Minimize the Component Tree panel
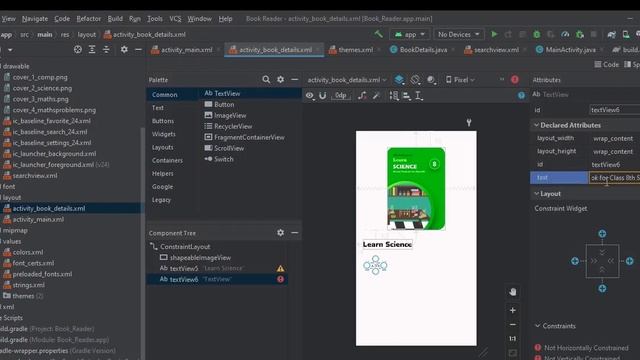The width and height of the screenshot is (640, 360). pos(295,233)
